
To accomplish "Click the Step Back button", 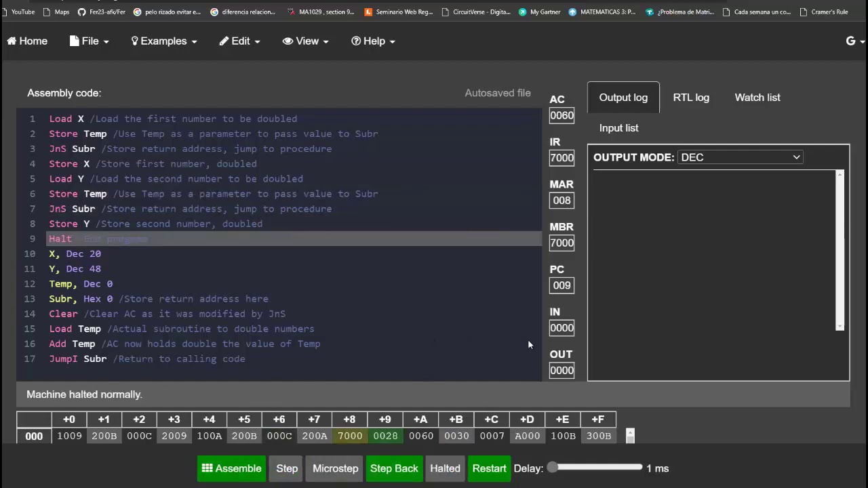I will pyautogui.click(x=394, y=468).
